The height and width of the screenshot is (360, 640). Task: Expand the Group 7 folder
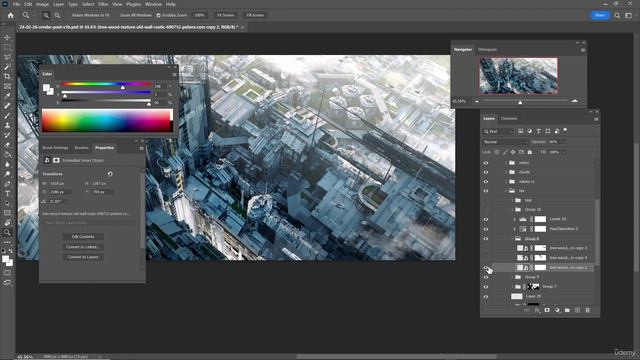pyautogui.click(x=512, y=287)
